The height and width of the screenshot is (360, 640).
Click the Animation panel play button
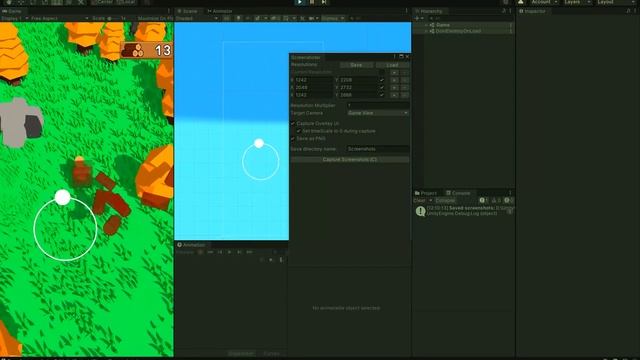229,252
